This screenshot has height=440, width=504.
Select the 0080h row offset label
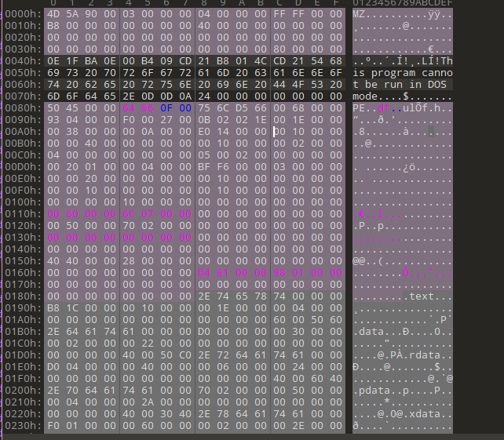click(x=19, y=107)
